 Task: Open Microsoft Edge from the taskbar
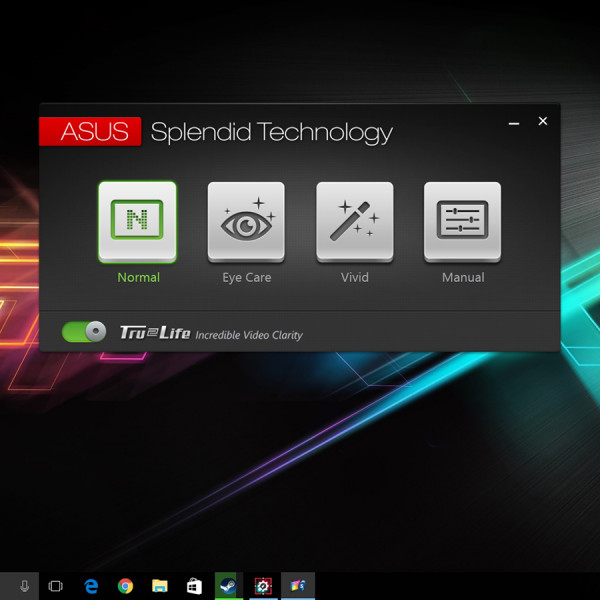click(x=90, y=586)
